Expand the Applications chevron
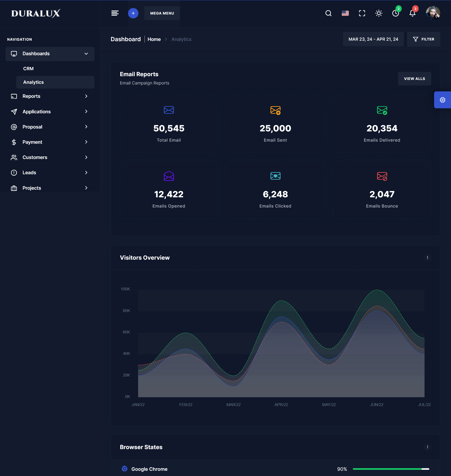This screenshot has width=451, height=476. point(86,111)
